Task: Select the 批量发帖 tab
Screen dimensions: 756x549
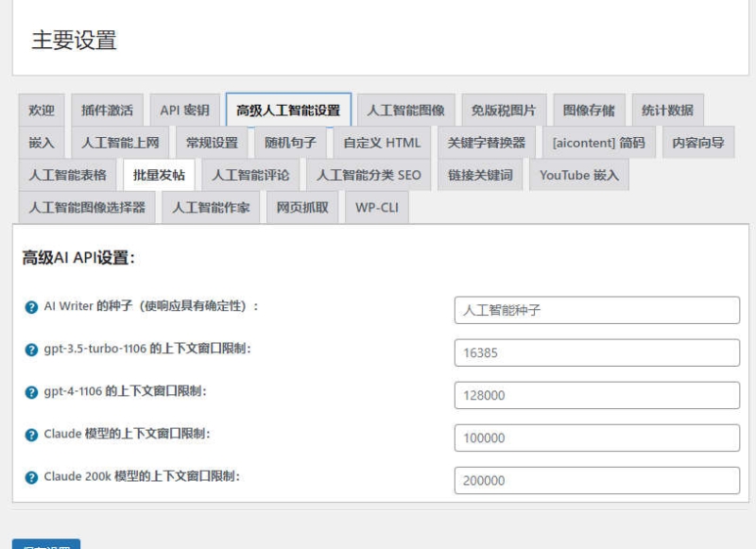Action: [159, 175]
